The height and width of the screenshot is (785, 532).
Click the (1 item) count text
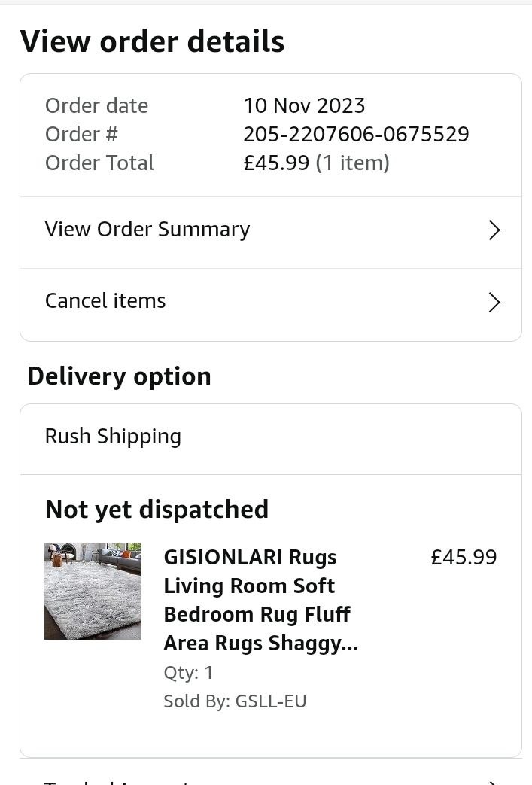tap(352, 163)
